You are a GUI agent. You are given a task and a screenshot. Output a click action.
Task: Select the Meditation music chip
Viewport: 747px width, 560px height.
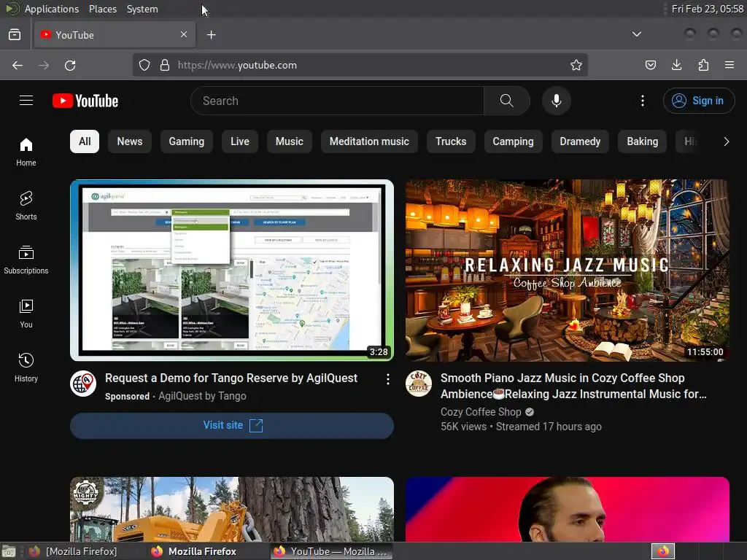tap(369, 141)
